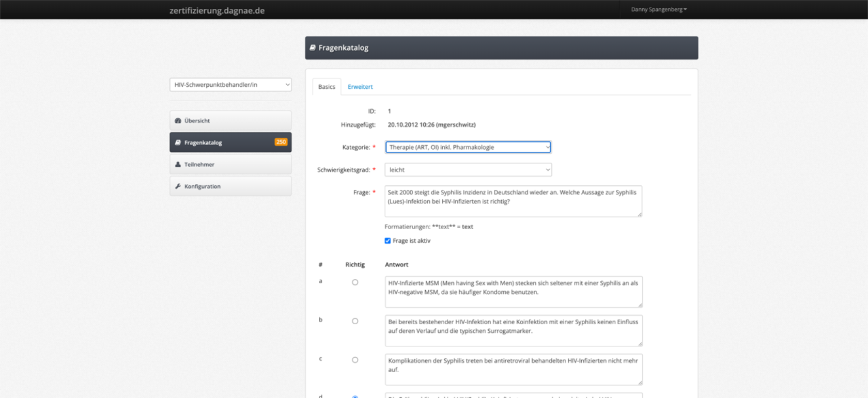Viewport: 868px width, 398px height.
Task: Click into the Frage text field
Action: 513,201
